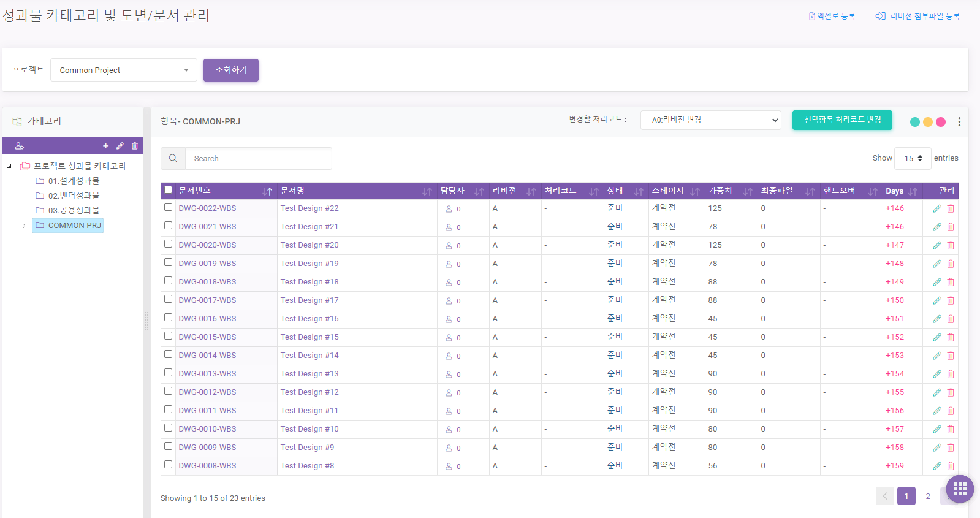980x518 pixels.
Task: Delete row DWG-0010-WBS with the trash icon
Action: point(951,429)
